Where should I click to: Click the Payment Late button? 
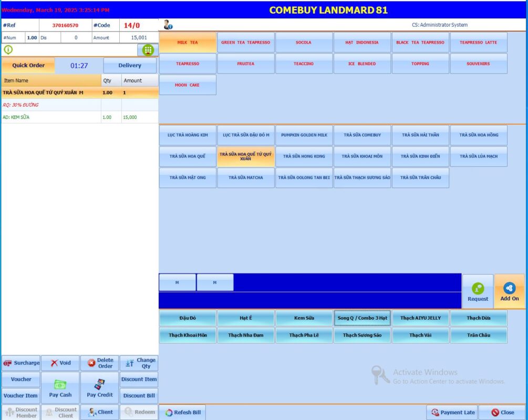click(452, 412)
